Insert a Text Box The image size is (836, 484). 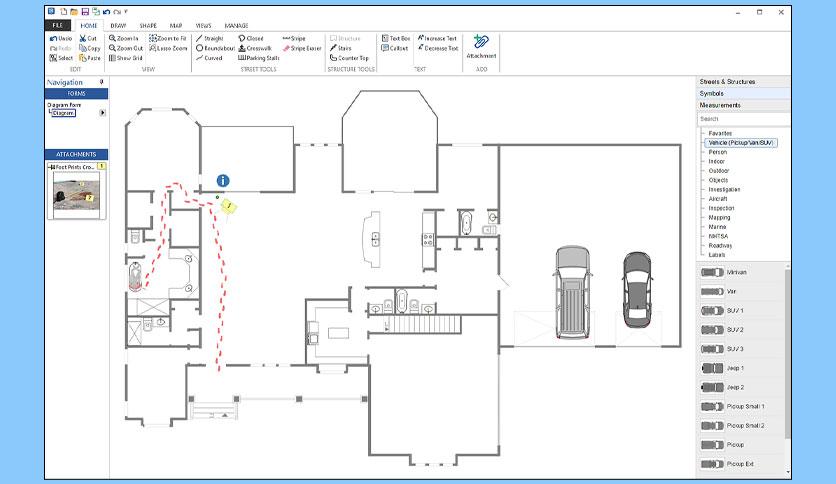pos(396,38)
